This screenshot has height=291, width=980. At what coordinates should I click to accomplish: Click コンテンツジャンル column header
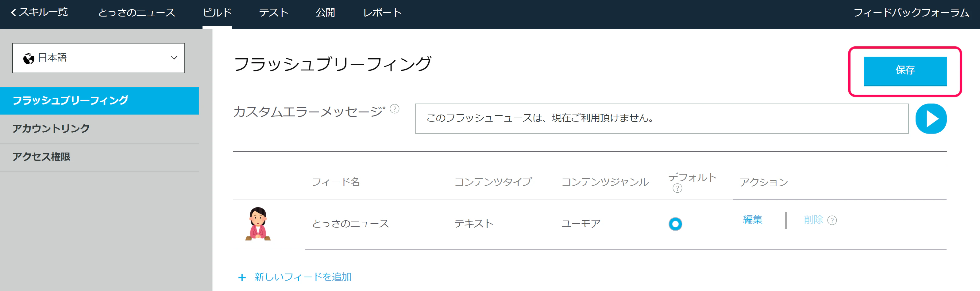605,182
